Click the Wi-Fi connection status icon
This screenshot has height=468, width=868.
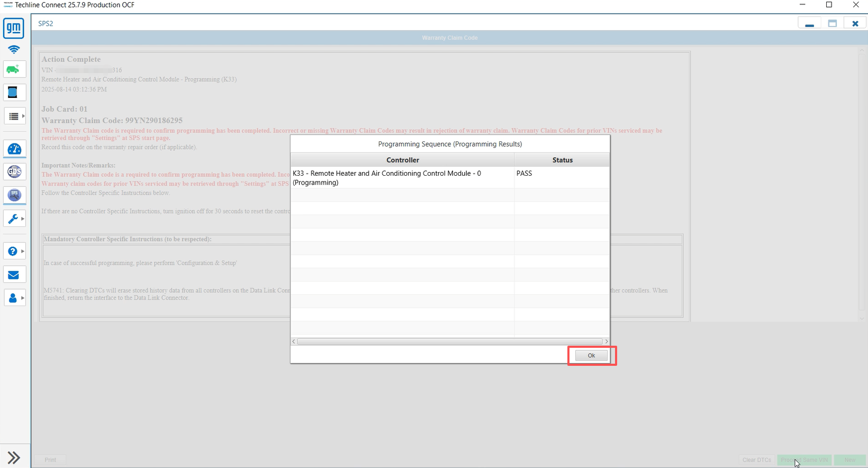(x=14, y=49)
